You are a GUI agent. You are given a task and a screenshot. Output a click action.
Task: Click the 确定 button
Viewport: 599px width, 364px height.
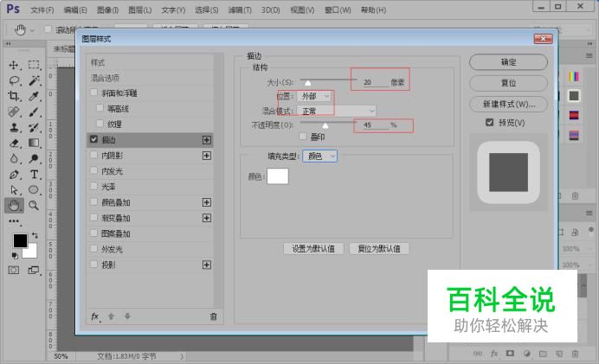pyautogui.click(x=508, y=62)
